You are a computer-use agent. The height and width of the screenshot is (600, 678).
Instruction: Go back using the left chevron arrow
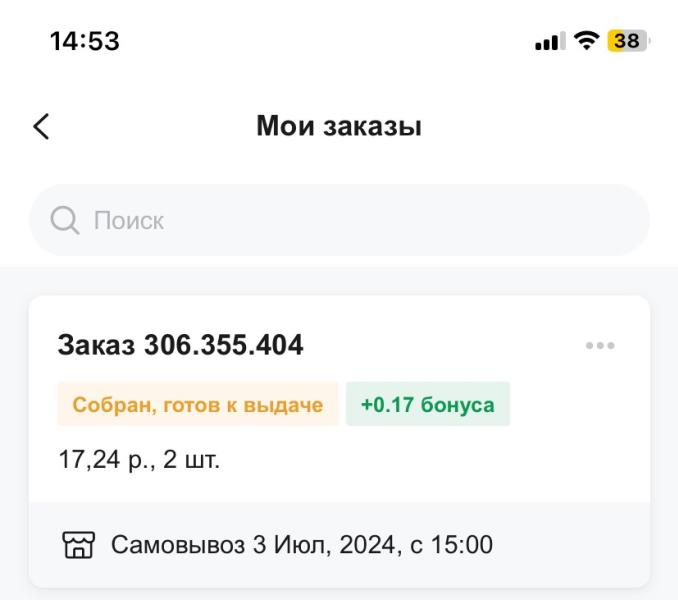[x=42, y=127]
